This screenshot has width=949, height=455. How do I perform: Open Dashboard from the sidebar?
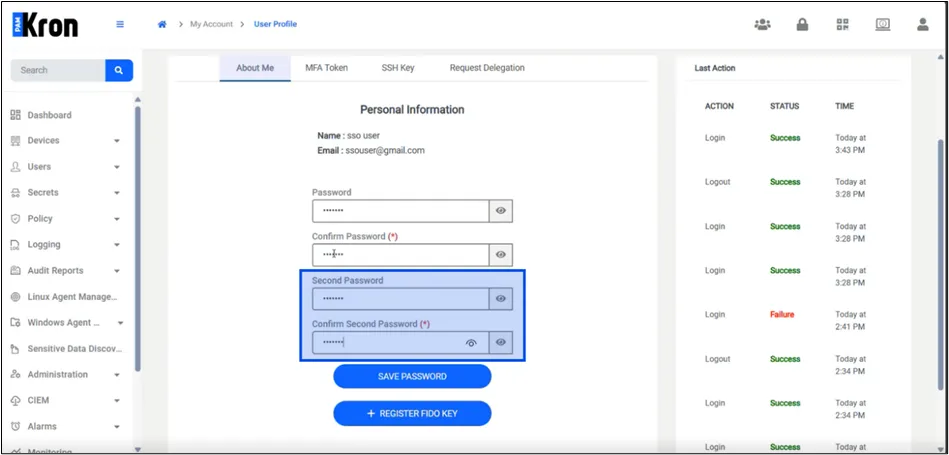coord(50,115)
